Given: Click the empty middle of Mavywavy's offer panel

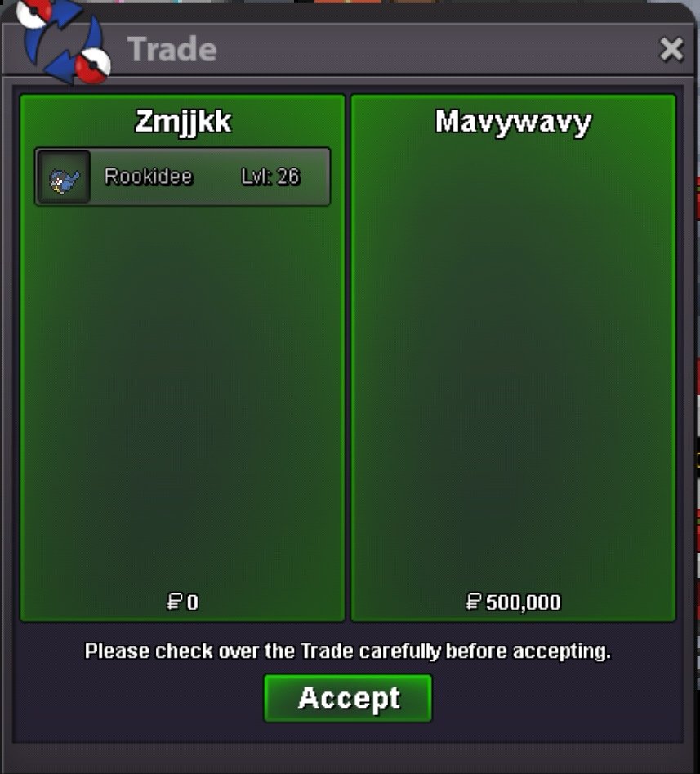Looking at the screenshot, I should coord(513,365).
